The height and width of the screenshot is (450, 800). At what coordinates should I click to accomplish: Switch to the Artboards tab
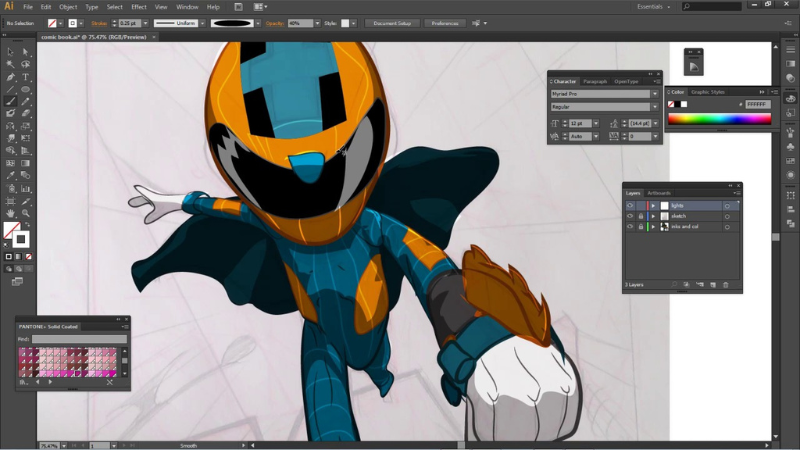tap(659, 193)
